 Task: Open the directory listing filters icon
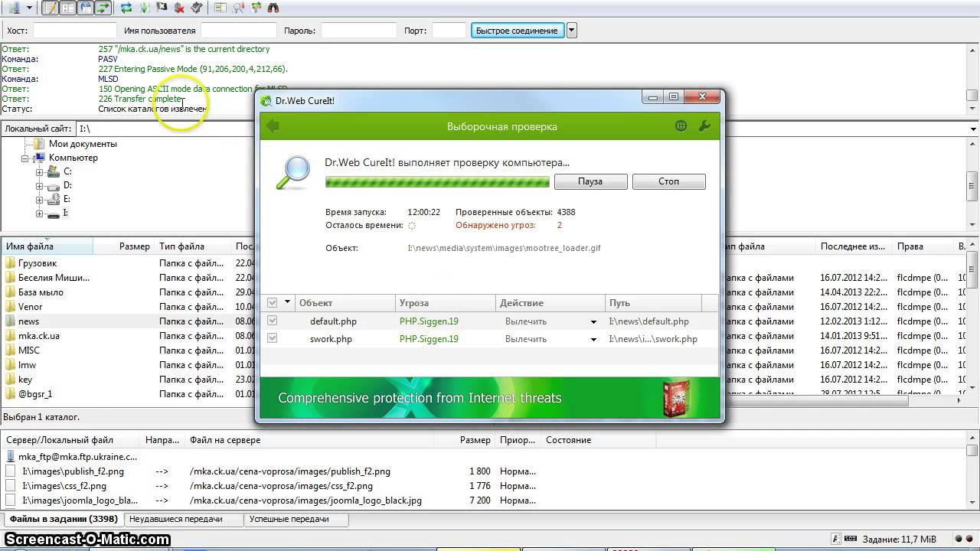pyautogui.click(x=220, y=8)
